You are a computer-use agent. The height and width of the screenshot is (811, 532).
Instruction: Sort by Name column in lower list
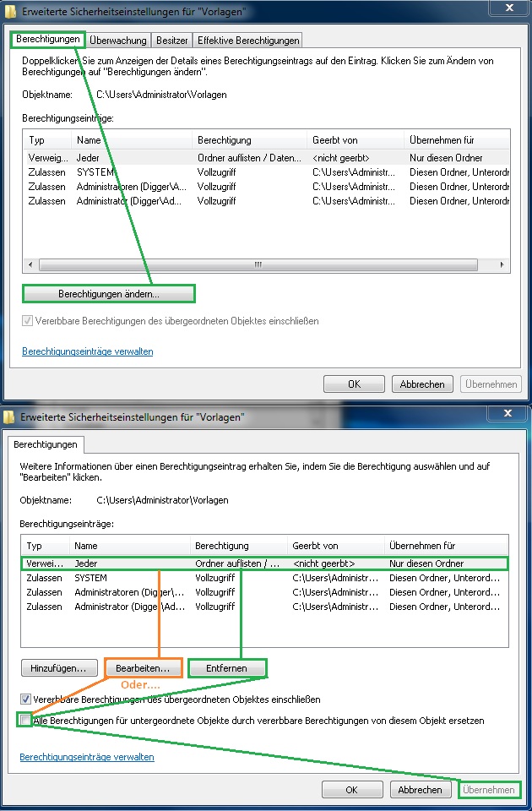[130, 546]
